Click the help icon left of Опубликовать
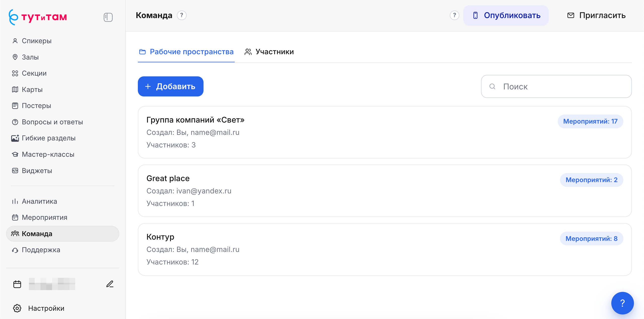 [x=454, y=15]
